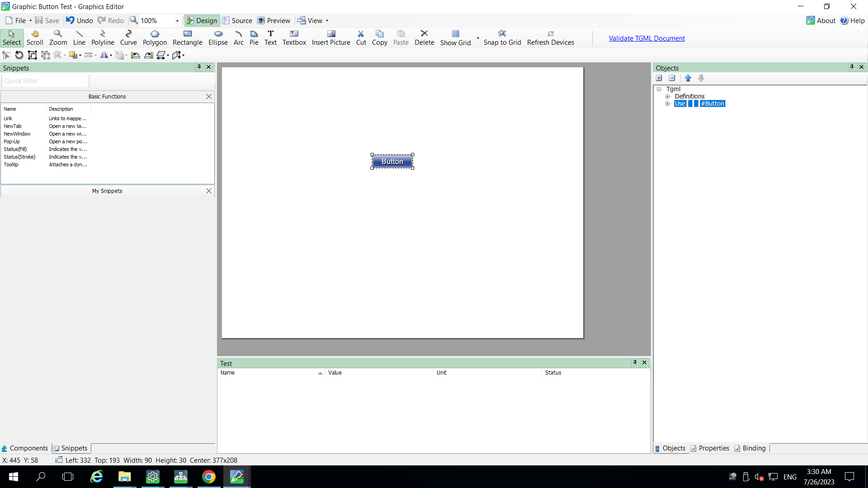The height and width of the screenshot is (488, 868).
Task: Toggle the auto-hide pin on the Objects panel
Action: tap(852, 67)
